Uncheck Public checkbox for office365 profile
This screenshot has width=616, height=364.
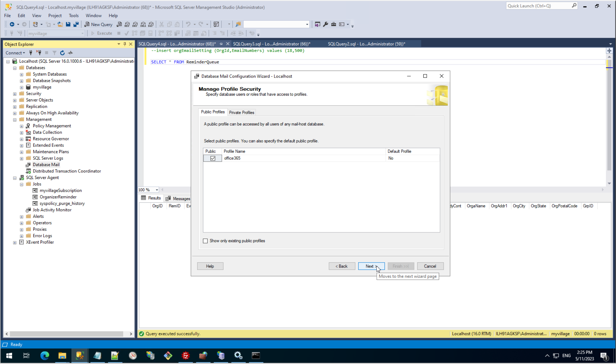[x=213, y=158]
